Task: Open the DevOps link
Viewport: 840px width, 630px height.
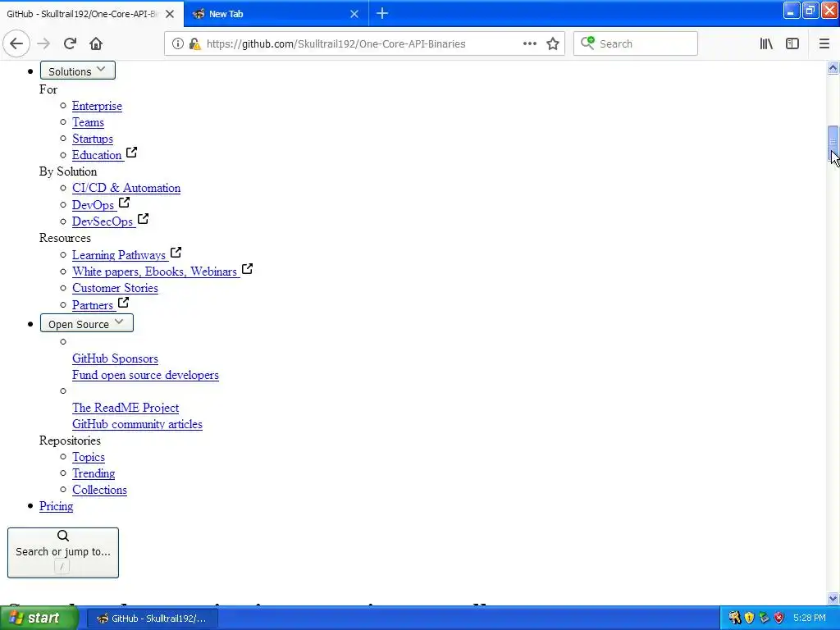Action: [x=94, y=205]
